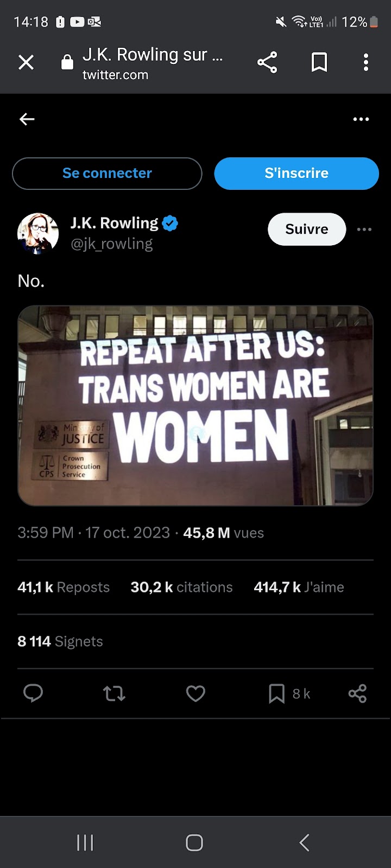The height and width of the screenshot is (868, 391).
Task: Click the S'inscrire button
Action: pos(297,174)
